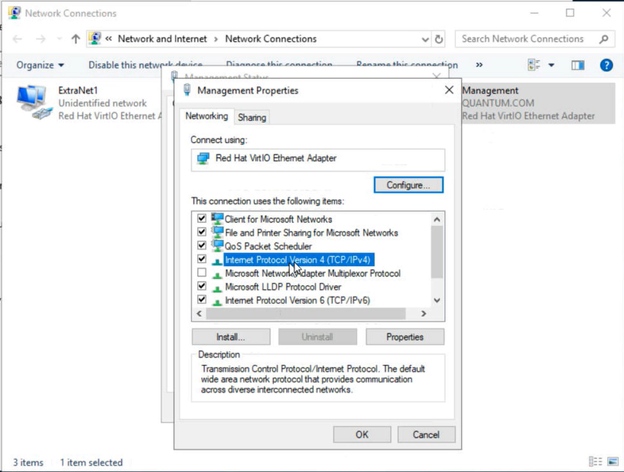Viewport: 624px width, 472px height.
Task: Select the ExtraNet1 adapter icon
Action: pyautogui.click(x=34, y=102)
